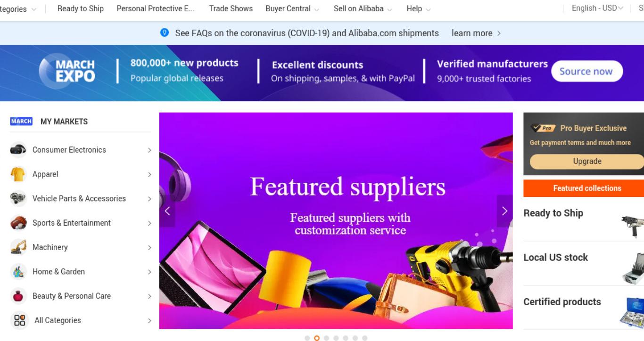Screen dimensions: 644x341
Task: Click the Beauty & Personal Care icon
Action: (18, 296)
